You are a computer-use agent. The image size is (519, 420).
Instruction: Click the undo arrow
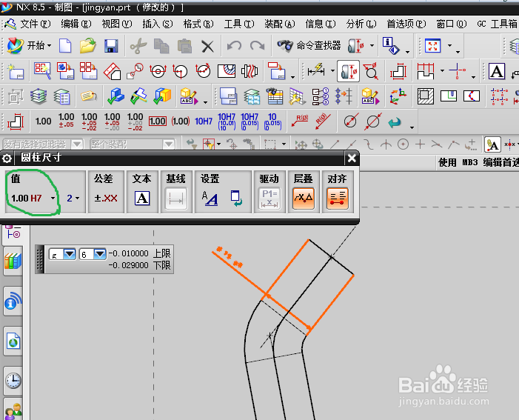[234, 45]
